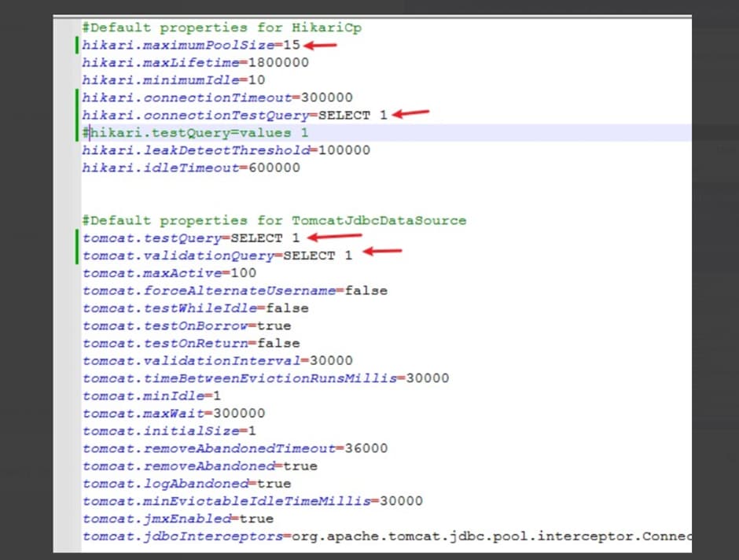
Task: Place cursor on hikari.leakDetectThreshold line
Action: (x=226, y=150)
